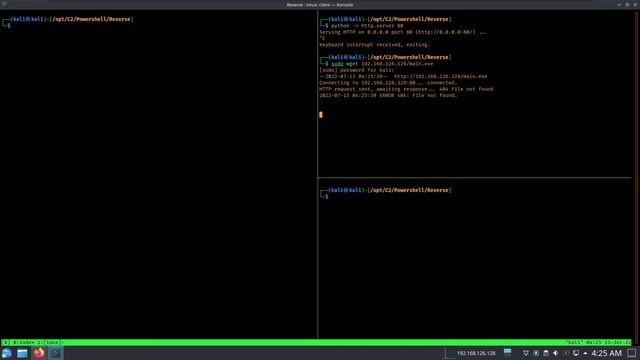Click the Konsole window title text

(320, 4)
